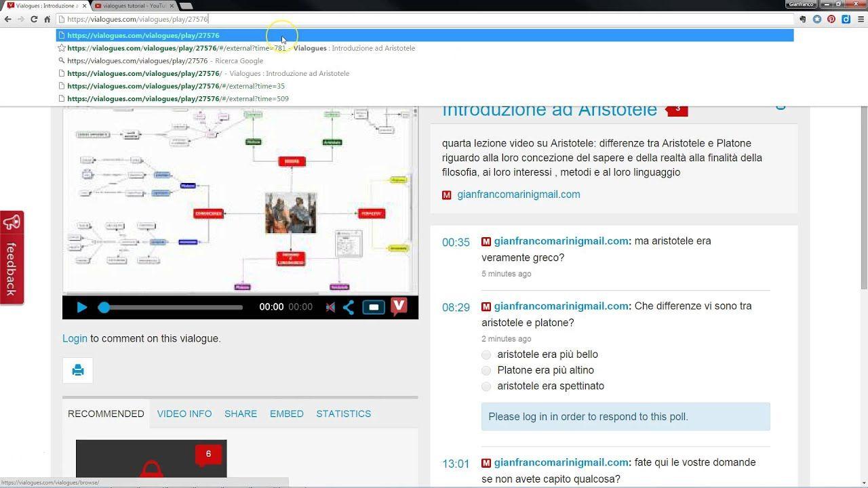The height and width of the screenshot is (488, 868).
Task: Click the '5 minutes ago' timestamp text
Action: pos(507,274)
